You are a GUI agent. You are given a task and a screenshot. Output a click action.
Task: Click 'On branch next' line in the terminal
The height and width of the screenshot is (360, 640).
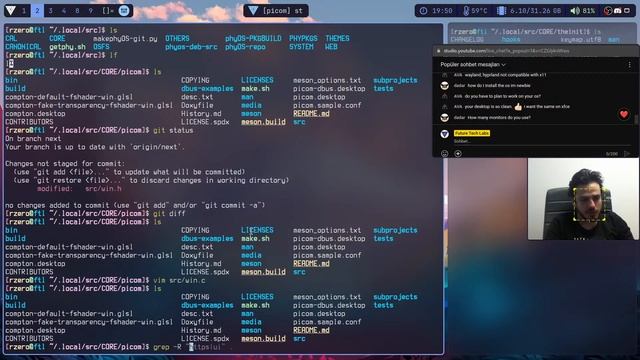(x=33, y=139)
